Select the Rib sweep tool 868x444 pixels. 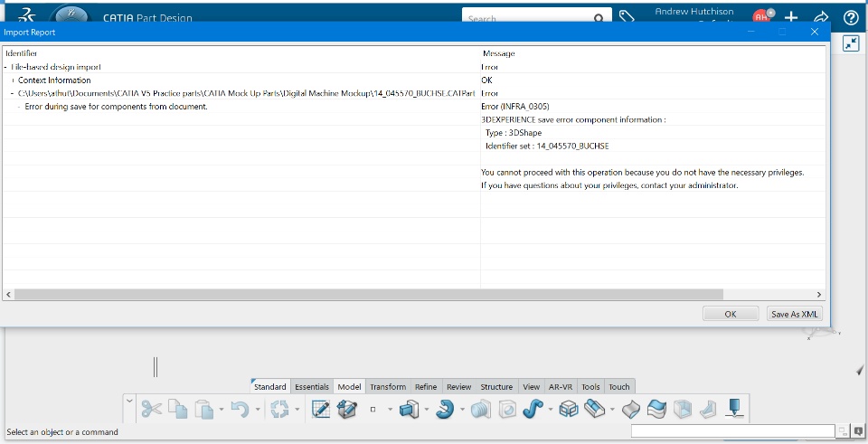point(533,410)
